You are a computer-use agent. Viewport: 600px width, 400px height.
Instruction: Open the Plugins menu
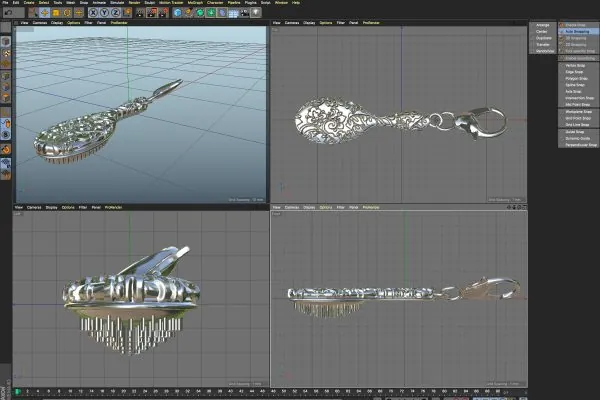click(x=251, y=2)
